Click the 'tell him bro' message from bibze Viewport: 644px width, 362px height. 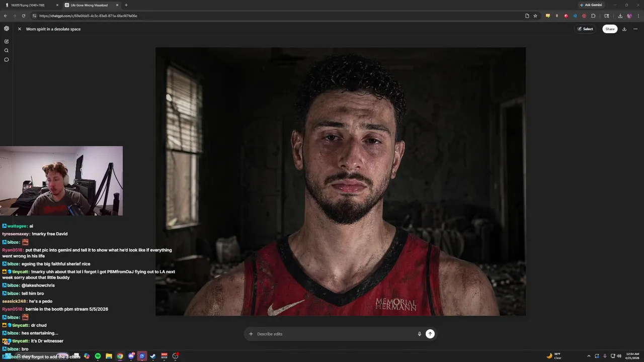coord(33,294)
